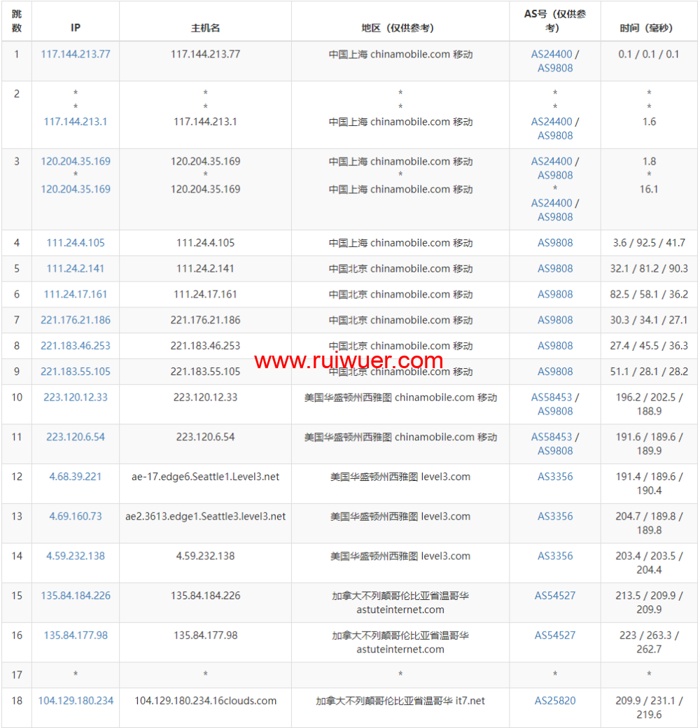Screen dimensions: 700x728
Task: Select hostname ae-17.edge6.Seattle1.Level3.net
Action: point(205,477)
